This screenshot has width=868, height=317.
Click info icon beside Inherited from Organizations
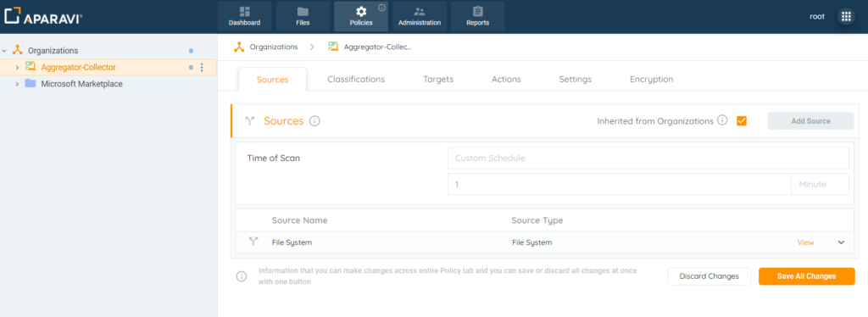(x=722, y=120)
